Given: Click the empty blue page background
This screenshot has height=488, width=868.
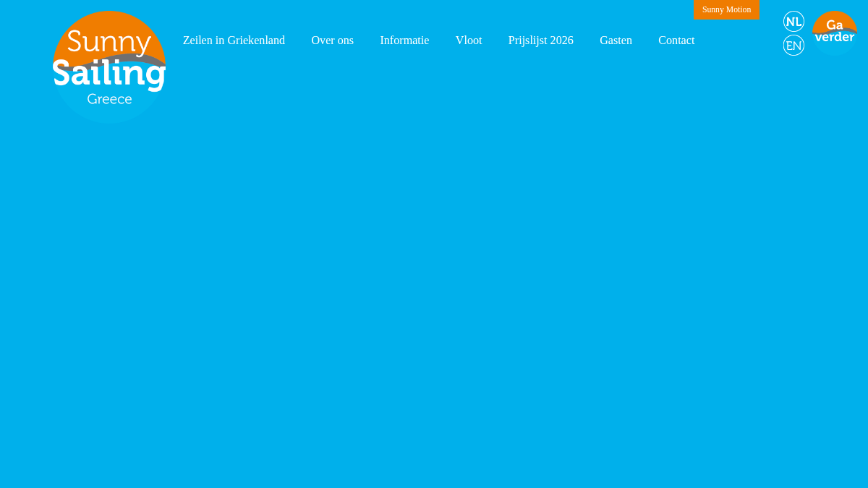Looking at the screenshot, I should [x=434, y=289].
